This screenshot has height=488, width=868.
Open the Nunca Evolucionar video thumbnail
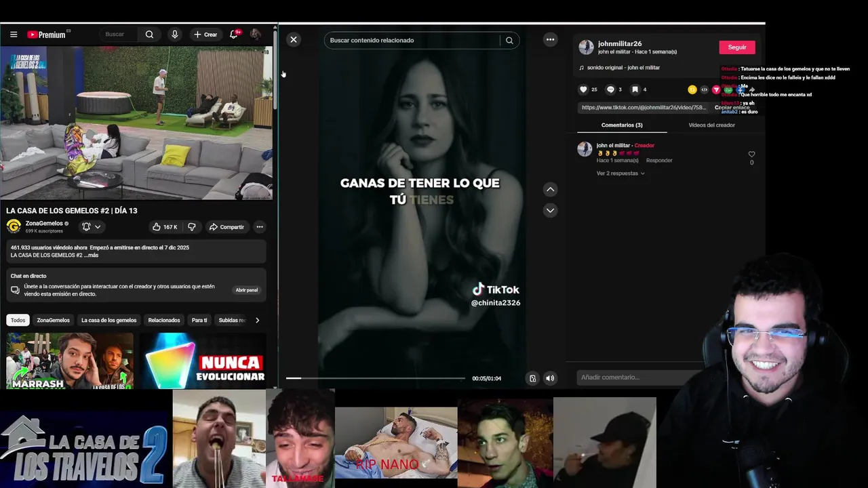point(203,361)
